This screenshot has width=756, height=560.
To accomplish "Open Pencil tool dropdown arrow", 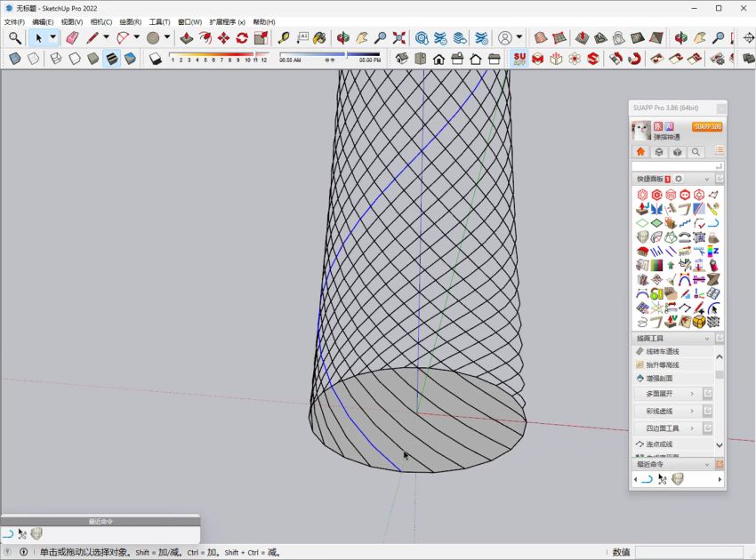I will [106, 37].
